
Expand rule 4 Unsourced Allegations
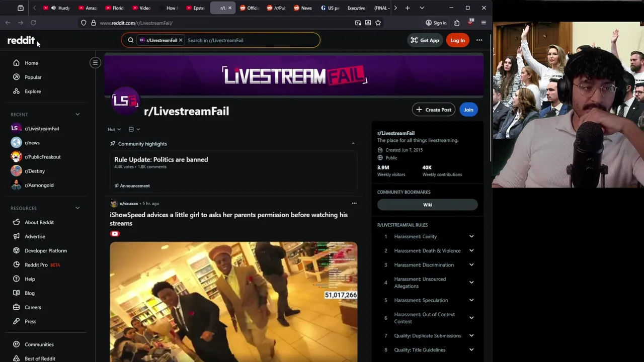coord(471,283)
